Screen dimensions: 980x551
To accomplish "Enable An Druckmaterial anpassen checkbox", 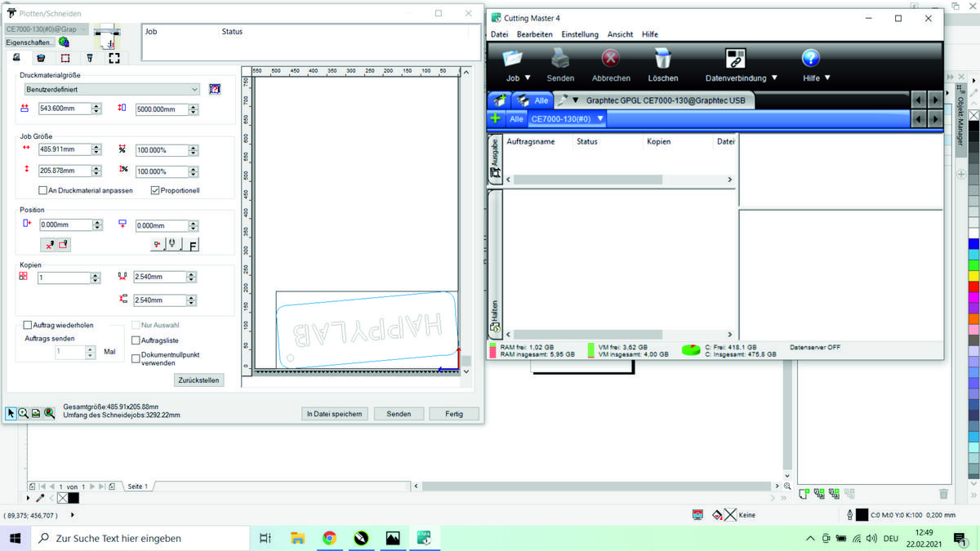I will point(42,190).
